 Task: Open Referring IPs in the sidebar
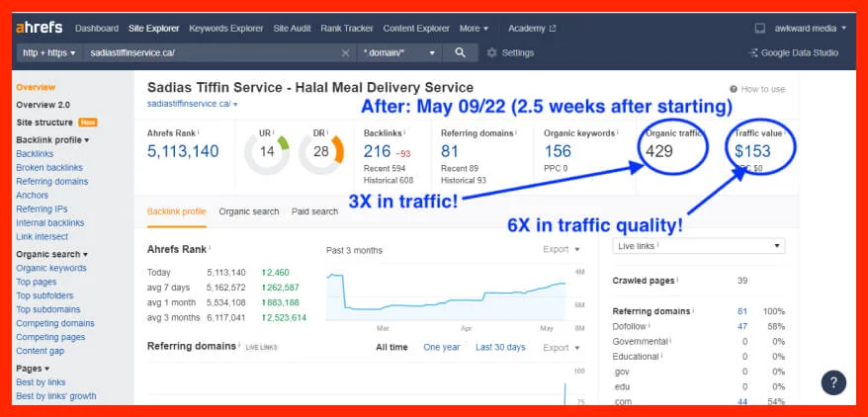43,209
